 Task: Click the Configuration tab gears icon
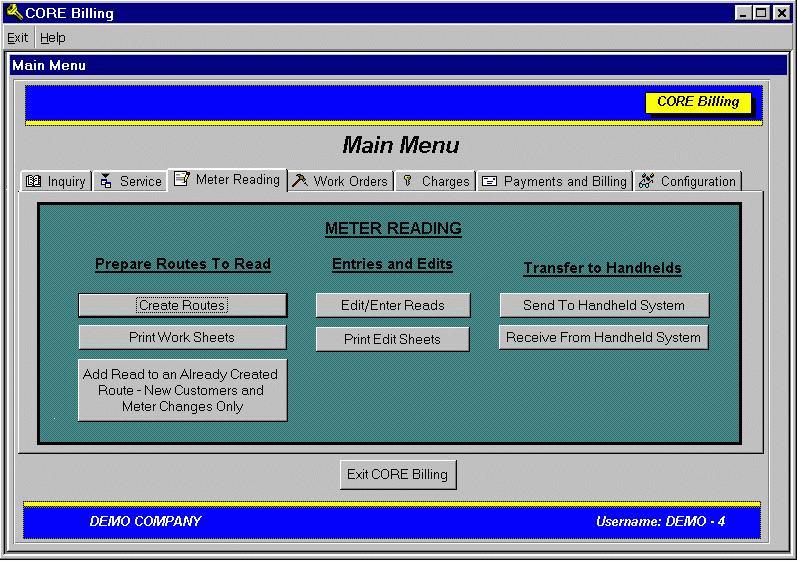[646, 180]
